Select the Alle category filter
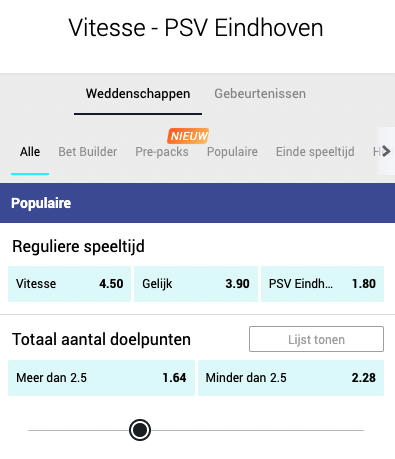 [x=30, y=152]
